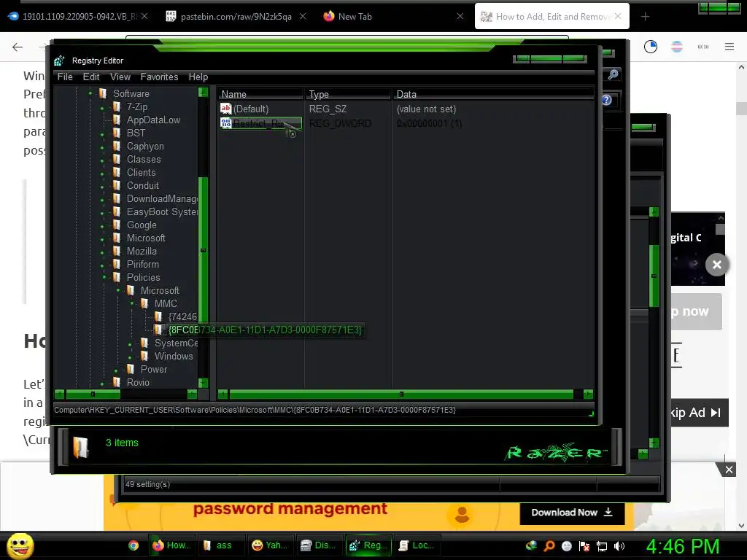The width and height of the screenshot is (747, 560).
Task: Click the Registry Editor title bar icon
Action: [x=60, y=61]
